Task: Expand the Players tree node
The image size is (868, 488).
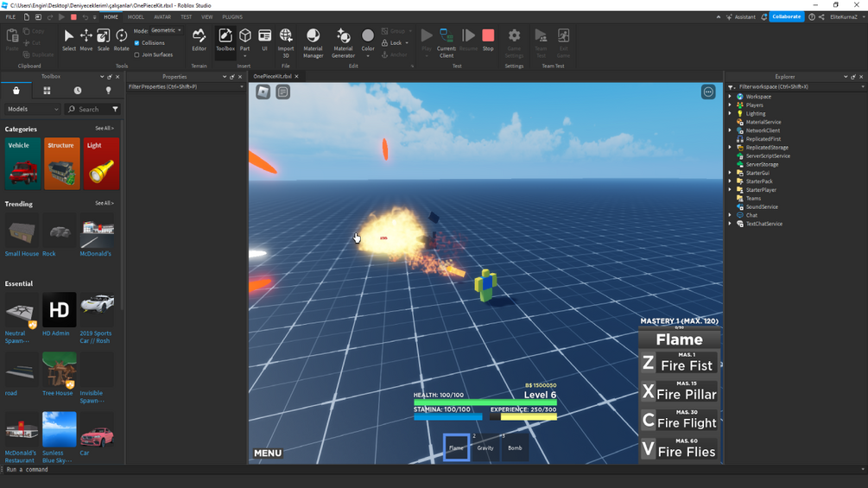Action: pyautogui.click(x=730, y=105)
